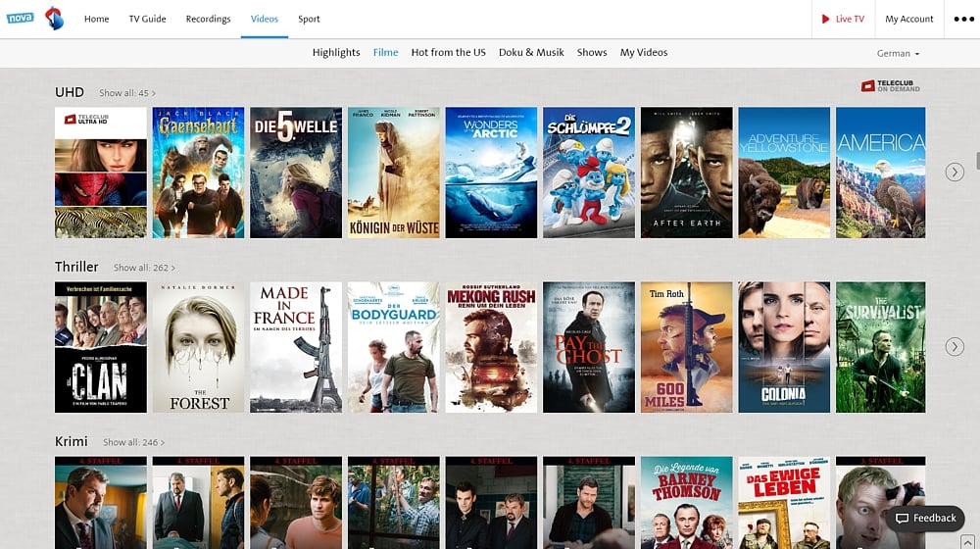Click the Swisscom logo icon
The height and width of the screenshot is (549, 980).
[x=54, y=18]
